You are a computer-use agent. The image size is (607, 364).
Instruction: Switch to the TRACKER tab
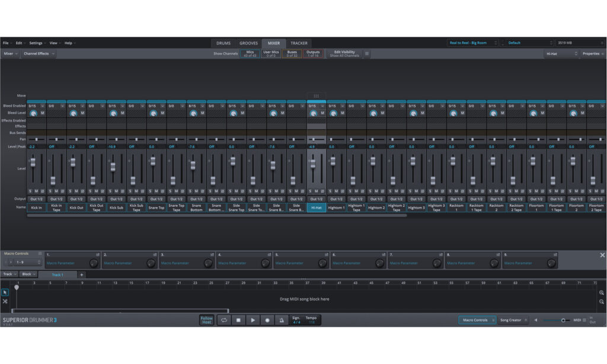tap(299, 43)
